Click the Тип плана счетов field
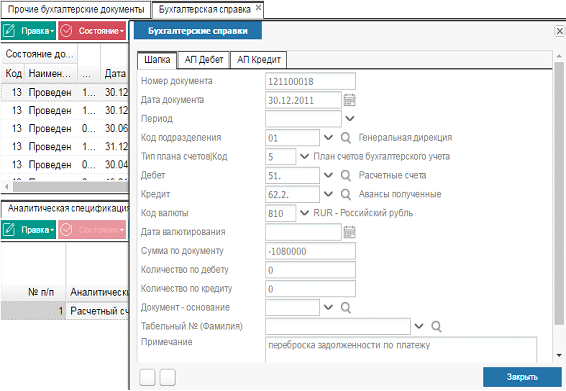 coord(280,157)
